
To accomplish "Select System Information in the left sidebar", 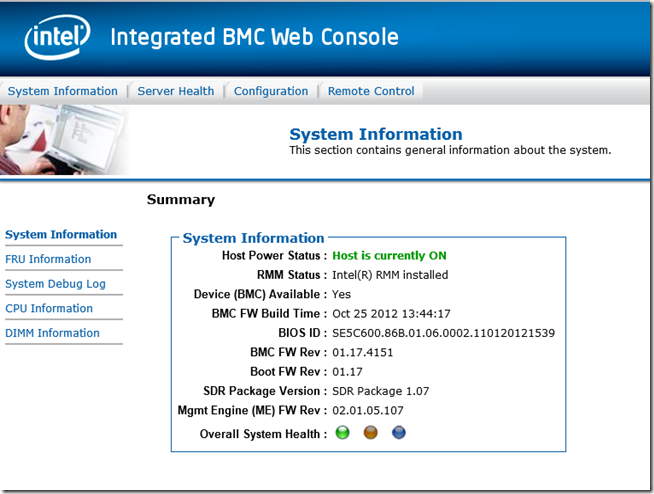I will [x=61, y=235].
